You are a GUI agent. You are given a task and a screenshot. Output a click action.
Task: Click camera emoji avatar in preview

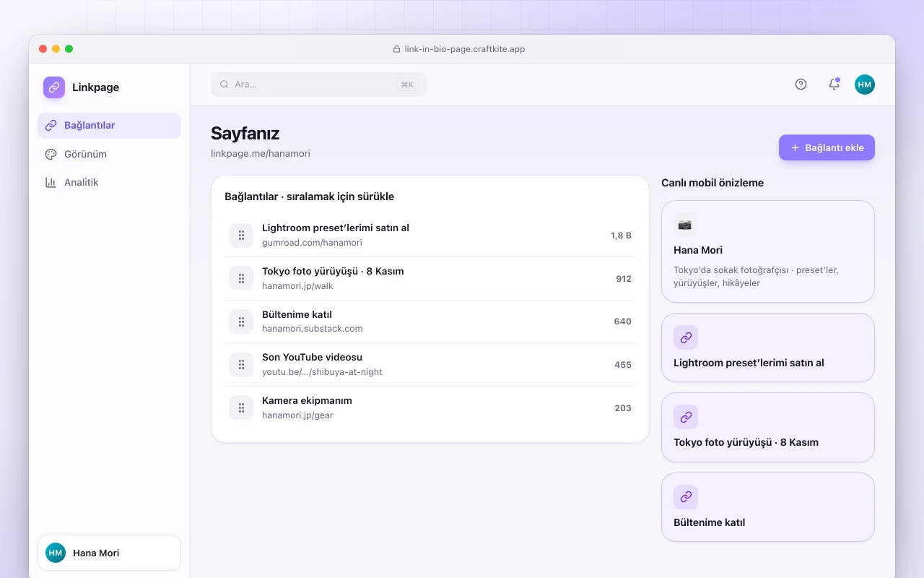click(685, 225)
